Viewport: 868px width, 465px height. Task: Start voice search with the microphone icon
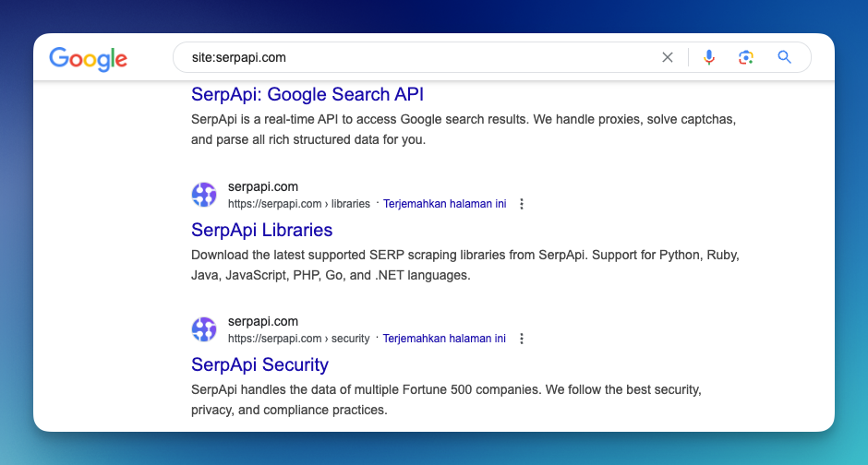(x=709, y=57)
